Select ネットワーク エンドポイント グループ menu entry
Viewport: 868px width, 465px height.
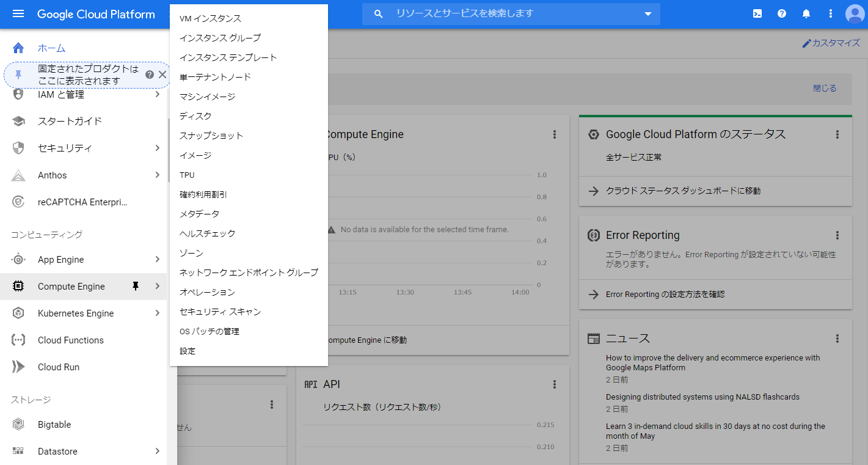[x=249, y=273]
